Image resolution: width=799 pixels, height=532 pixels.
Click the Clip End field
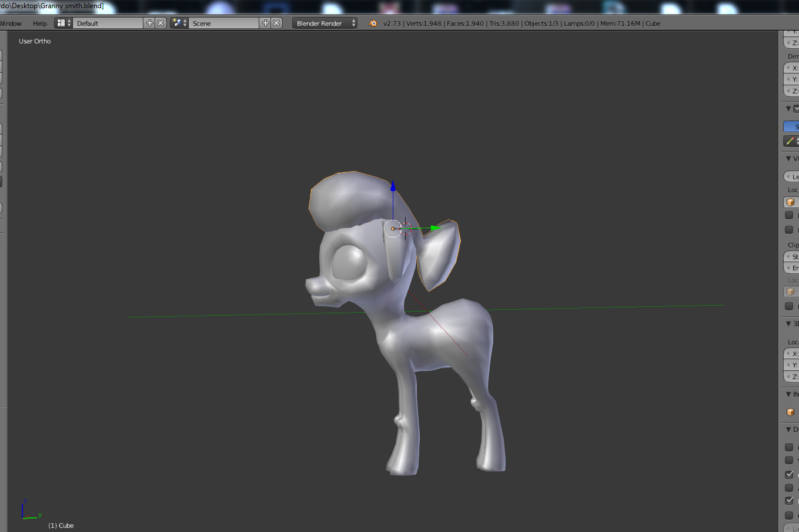[791, 267]
